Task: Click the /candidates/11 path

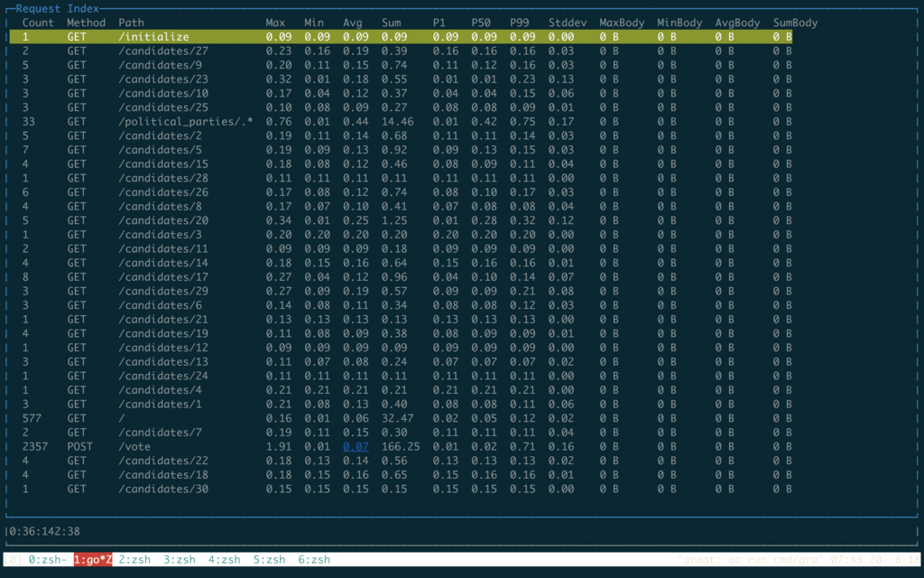Action: [163, 249]
